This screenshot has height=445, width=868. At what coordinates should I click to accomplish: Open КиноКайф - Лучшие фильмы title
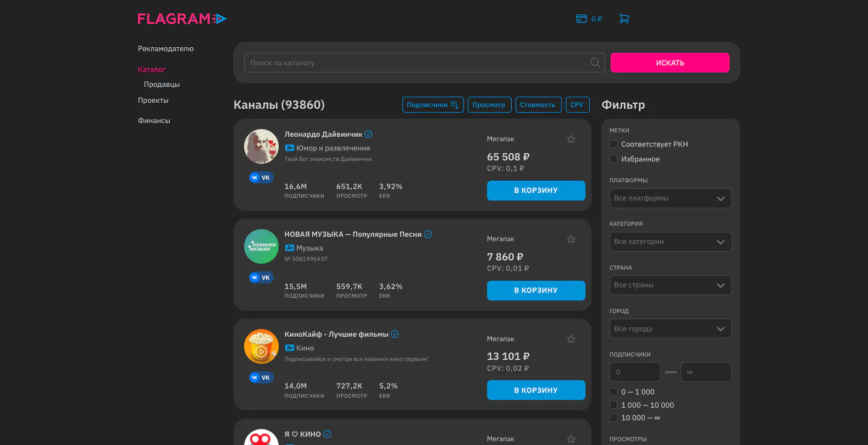click(336, 334)
